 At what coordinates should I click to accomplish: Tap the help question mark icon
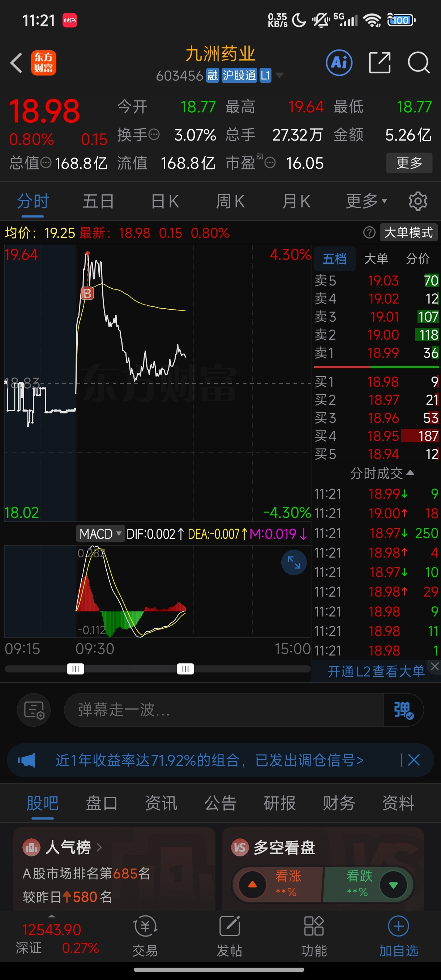click(x=369, y=232)
